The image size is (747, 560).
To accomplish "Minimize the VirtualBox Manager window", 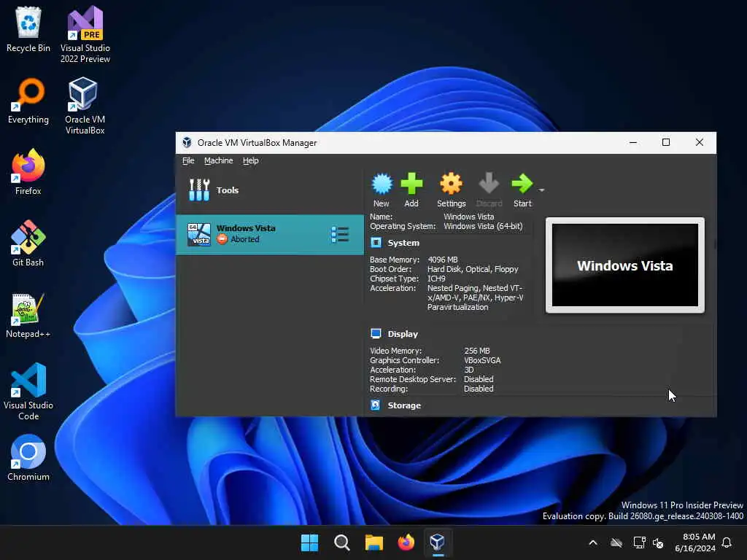I will [633, 142].
